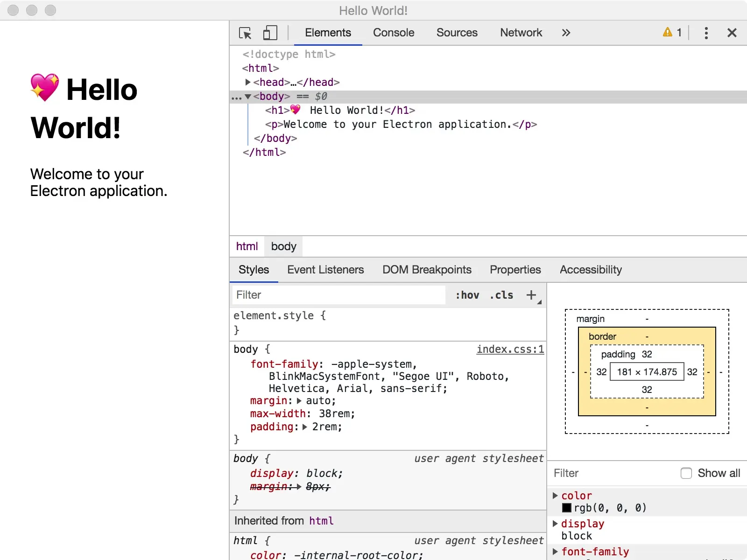Click the three-dot gutter beside body node

point(237,98)
